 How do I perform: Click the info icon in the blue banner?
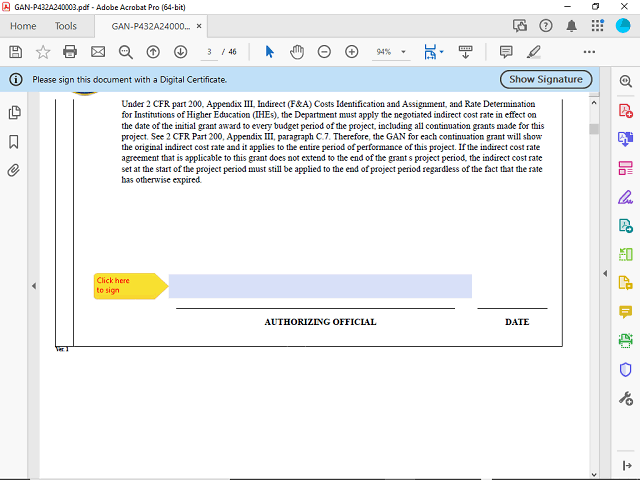pyautogui.click(x=16, y=79)
